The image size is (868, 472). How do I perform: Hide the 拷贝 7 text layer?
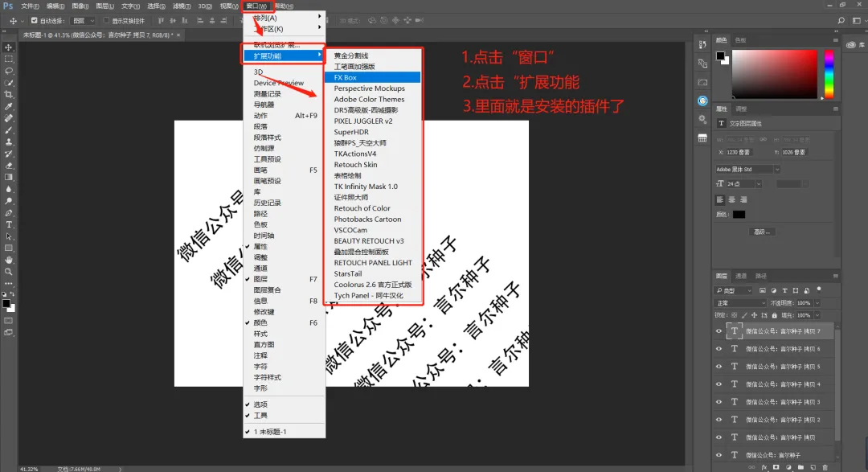tap(719, 331)
